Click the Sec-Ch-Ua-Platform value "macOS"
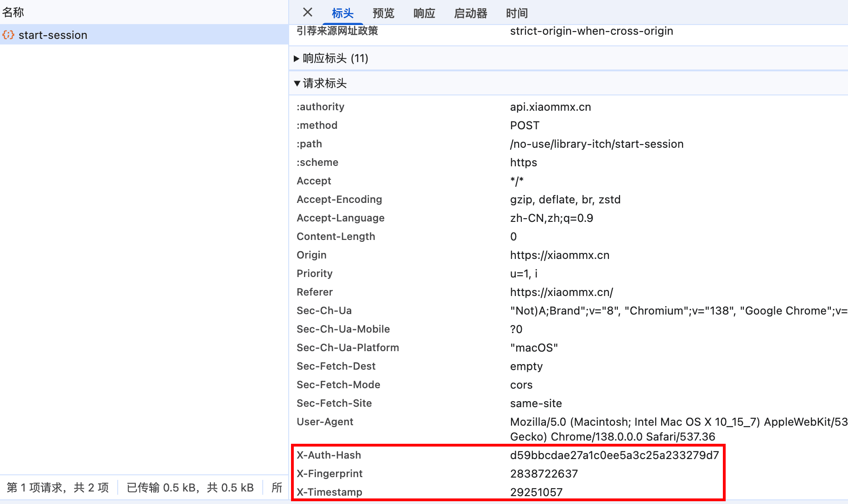Image resolution: width=848 pixels, height=504 pixels. tap(534, 348)
